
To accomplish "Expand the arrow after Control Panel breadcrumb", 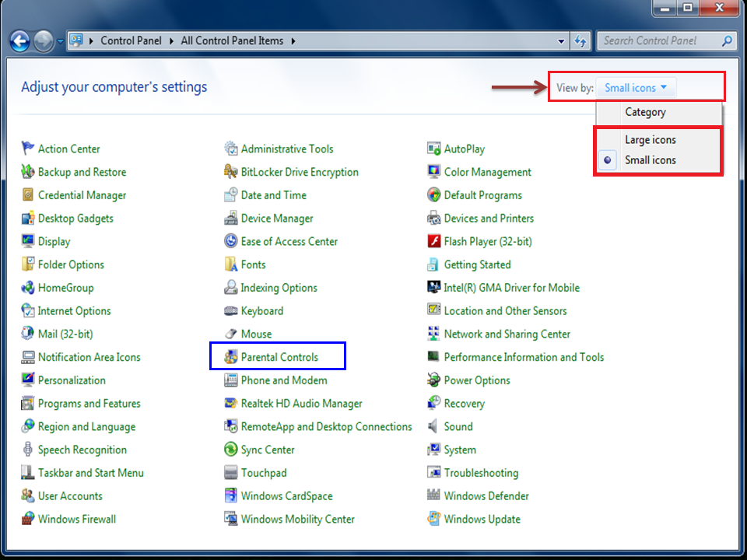I will [x=171, y=41].
